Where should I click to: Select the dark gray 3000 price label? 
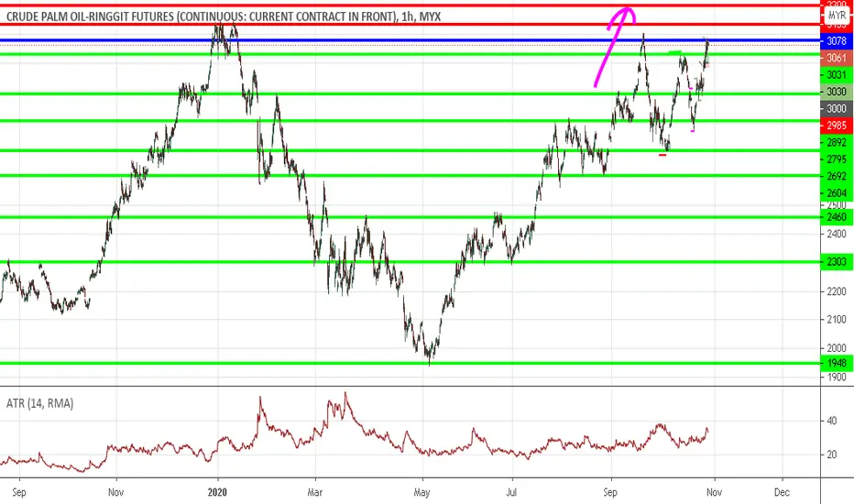[x=837, y=108]
